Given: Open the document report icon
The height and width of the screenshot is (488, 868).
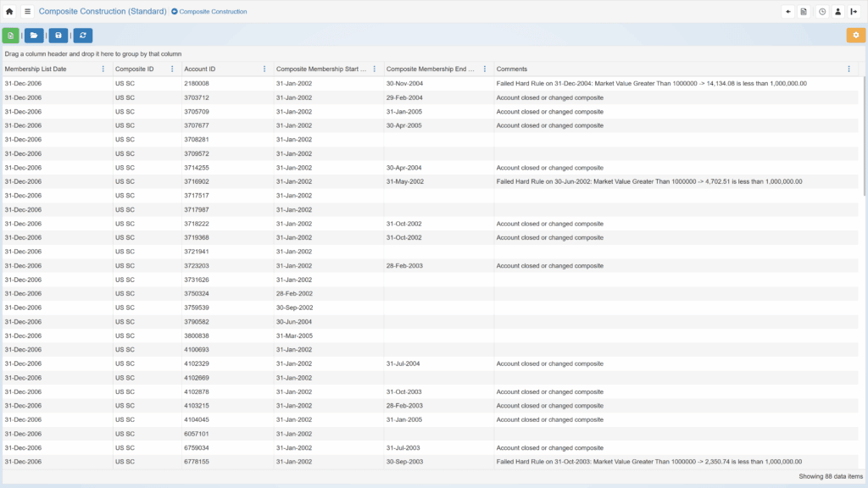Looking at the screenshot, I should click(x=804, y=12).
